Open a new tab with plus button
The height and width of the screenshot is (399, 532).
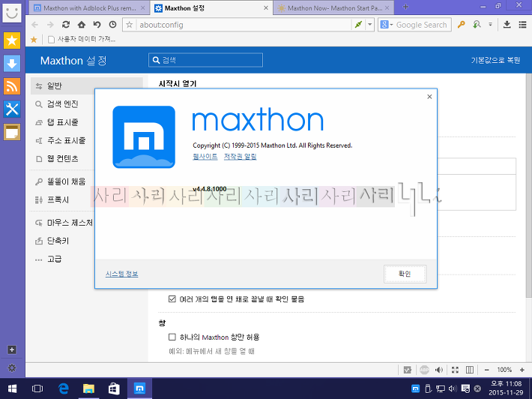coord(405,7)
